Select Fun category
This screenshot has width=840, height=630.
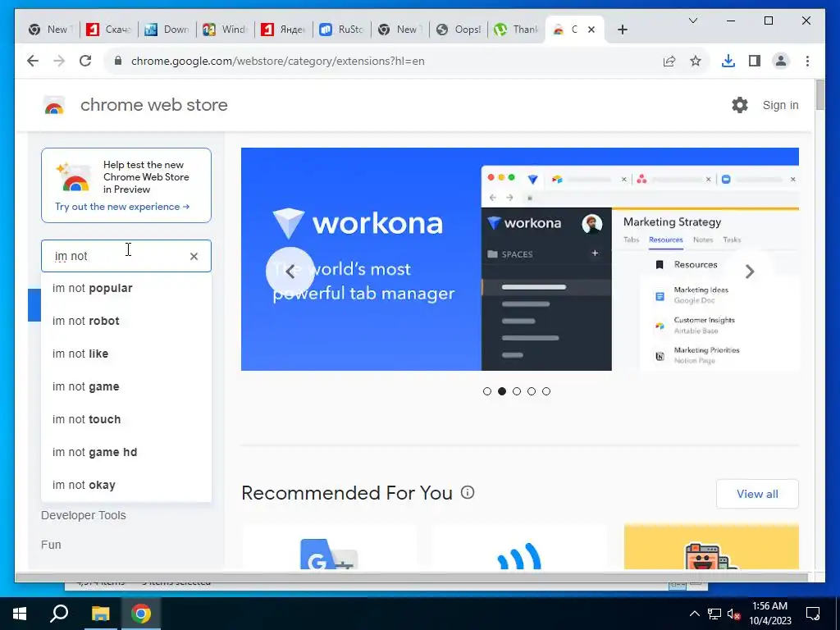pyautogui.click(x=51, y=545)
